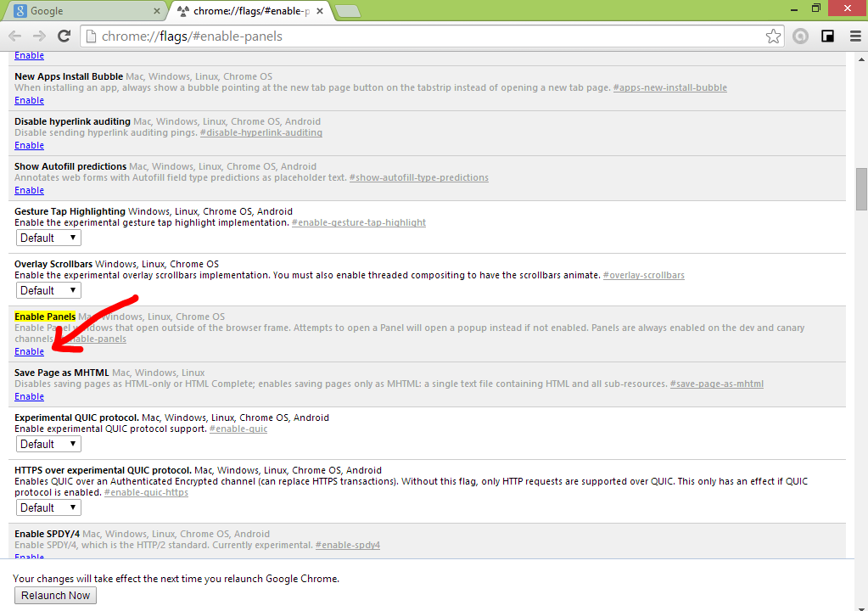Click the relaunch notice text
The image size is (868, 611).
[x=176, y=579]
